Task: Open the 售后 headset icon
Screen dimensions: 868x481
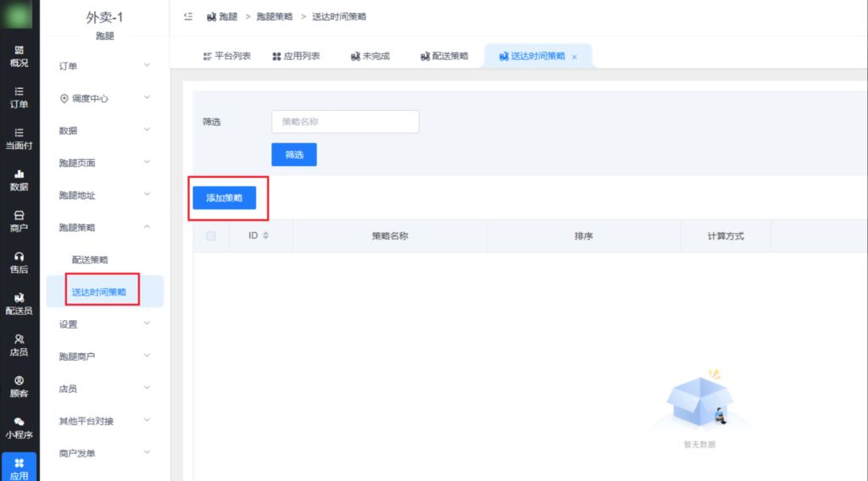Action: (x=19, y=263)
